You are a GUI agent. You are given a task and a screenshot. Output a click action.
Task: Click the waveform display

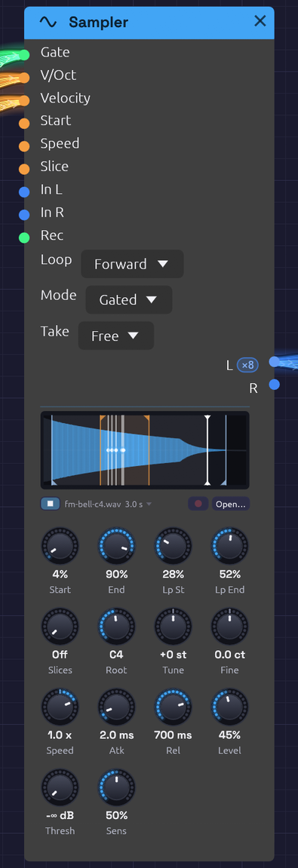point(145,450)
